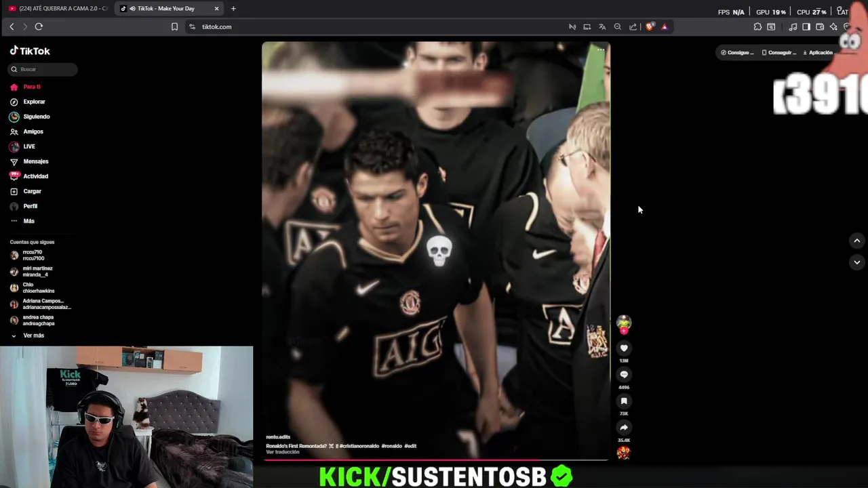868x488 pixels.
Task: Open video more options dots
Action: (x=601, y=49)
